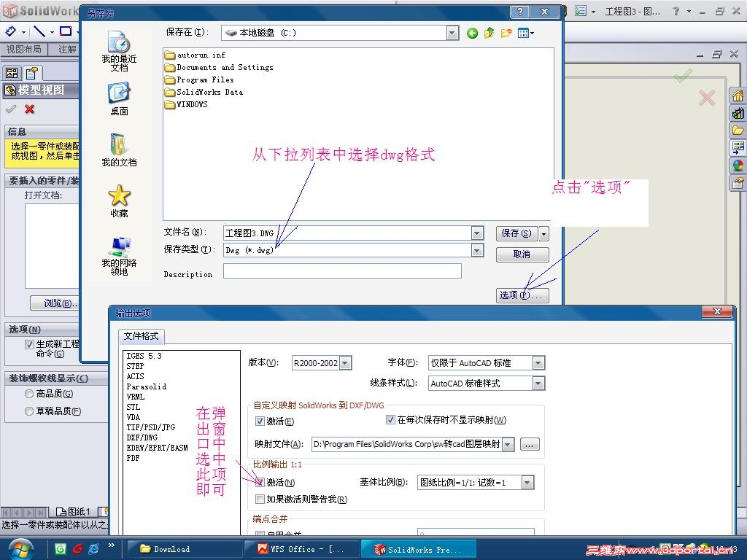
Task: Open the WINDOWS folder
Action: 186,104
